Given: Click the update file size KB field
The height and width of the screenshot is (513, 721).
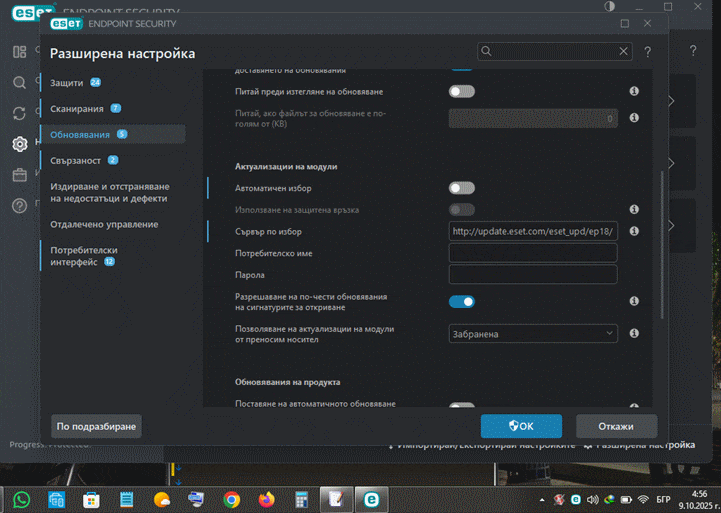Looking at the screenshot, I should pos(533,118).
